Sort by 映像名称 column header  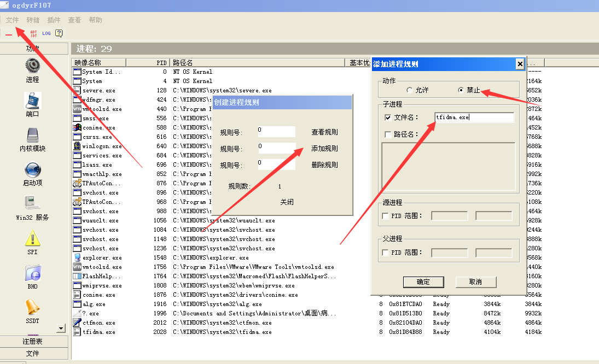(x=99, y=62)
